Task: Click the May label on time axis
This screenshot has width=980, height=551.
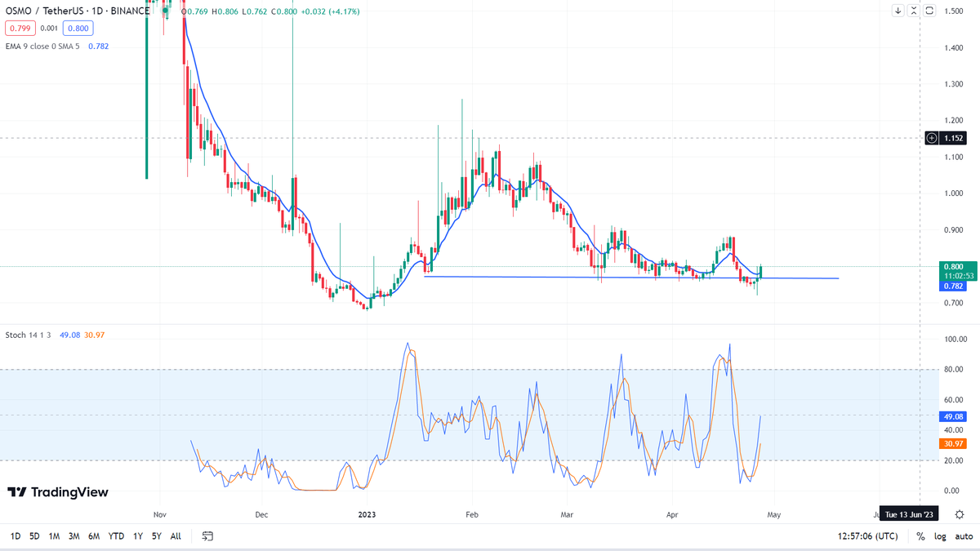Action: click(775, 515)
